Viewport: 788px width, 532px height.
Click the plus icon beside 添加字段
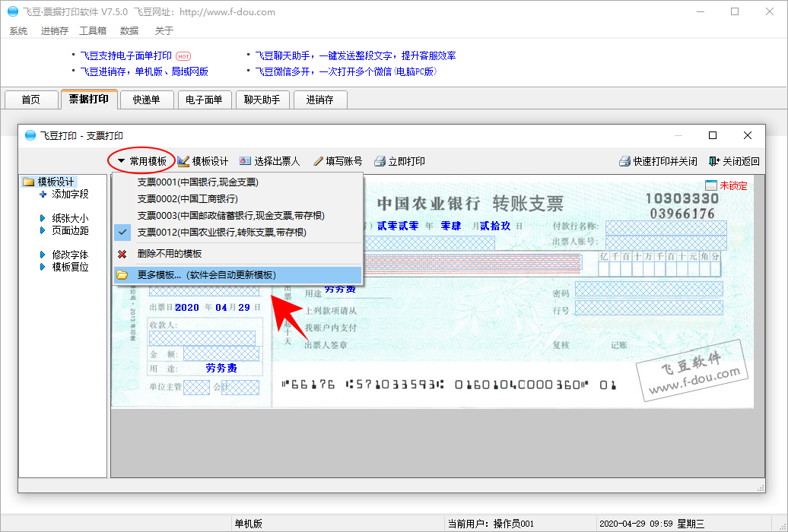tap(43, 195)
